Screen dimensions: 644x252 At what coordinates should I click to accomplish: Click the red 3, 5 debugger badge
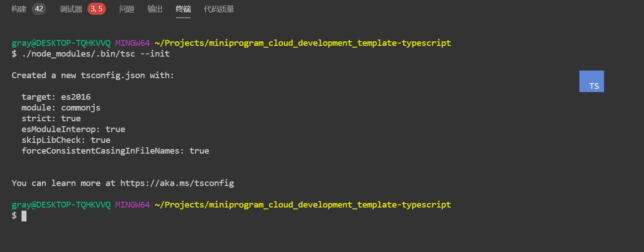[96, 9]
